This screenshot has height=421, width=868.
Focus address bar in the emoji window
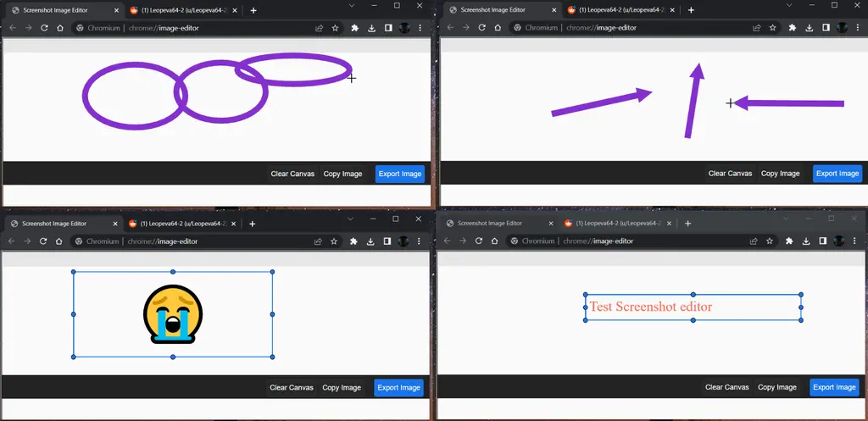pos(207,241)
